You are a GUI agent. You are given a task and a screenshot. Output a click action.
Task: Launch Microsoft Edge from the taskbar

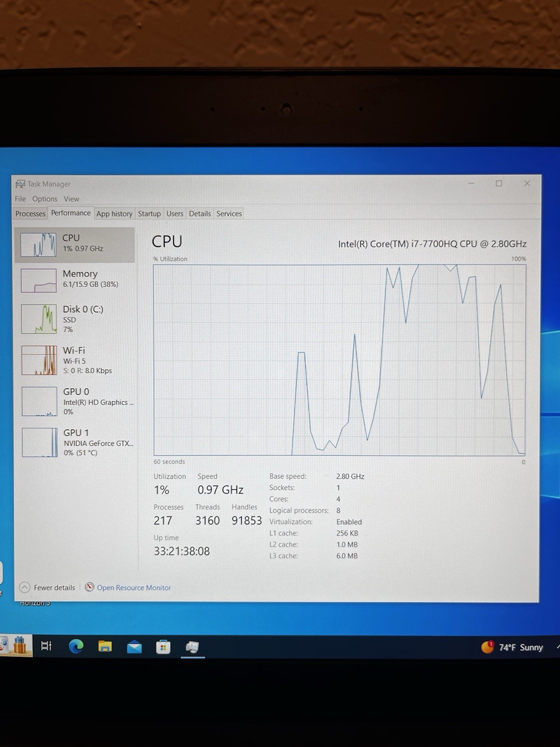point(76,646)
